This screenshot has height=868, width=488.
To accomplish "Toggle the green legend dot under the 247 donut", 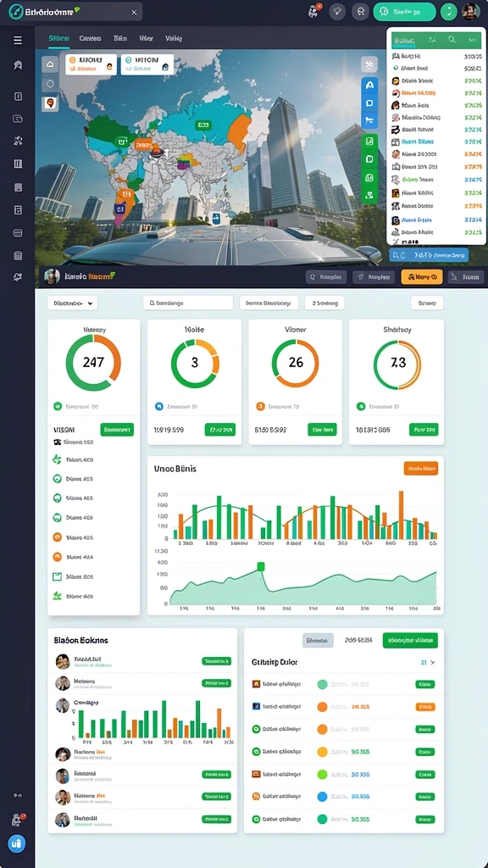I will (x=57, y=406).
